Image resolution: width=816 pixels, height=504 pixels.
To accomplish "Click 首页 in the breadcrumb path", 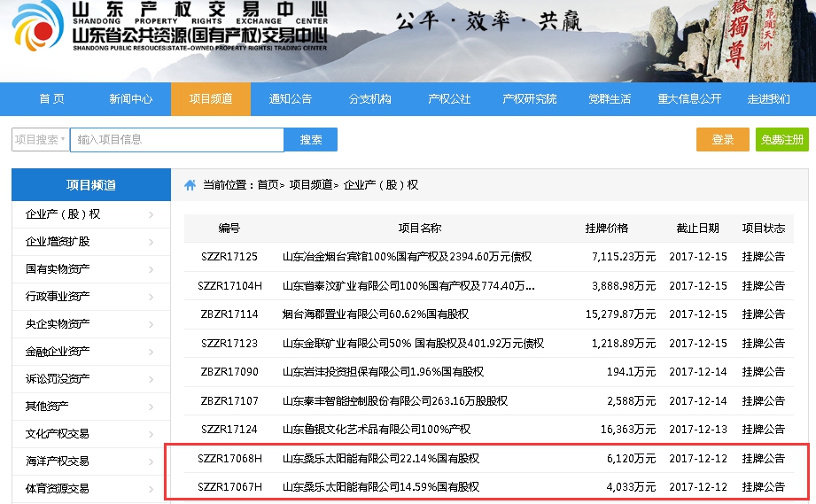I will (x=268, y=185).
